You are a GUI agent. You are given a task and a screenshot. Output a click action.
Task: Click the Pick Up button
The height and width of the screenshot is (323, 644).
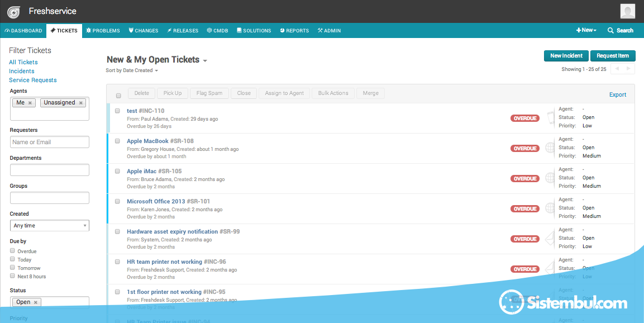tap(173, 93)
